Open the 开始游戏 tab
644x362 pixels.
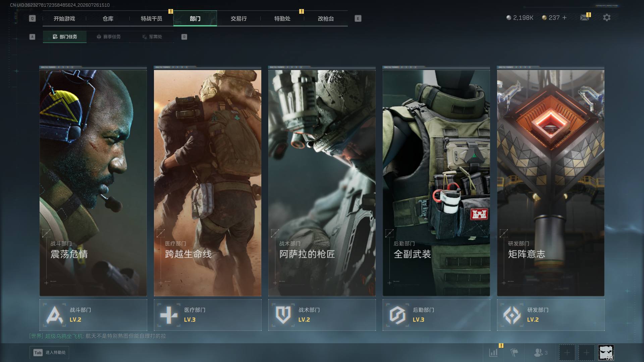(64, 18)
